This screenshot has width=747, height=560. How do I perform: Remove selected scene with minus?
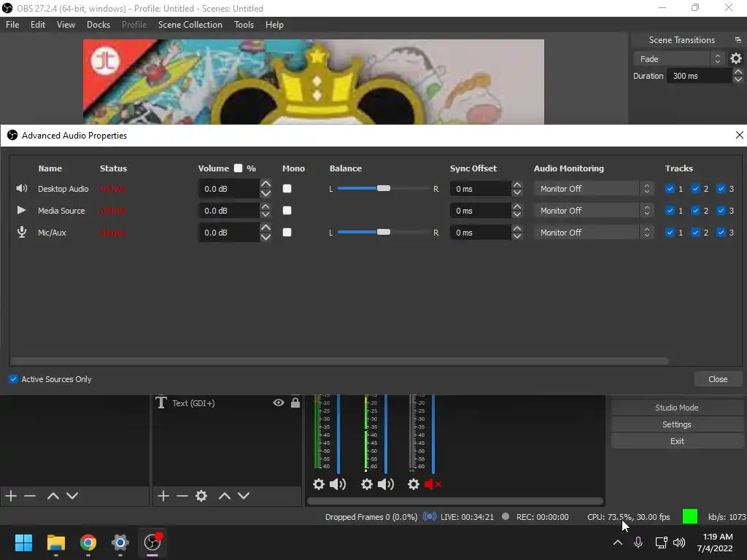30,496
